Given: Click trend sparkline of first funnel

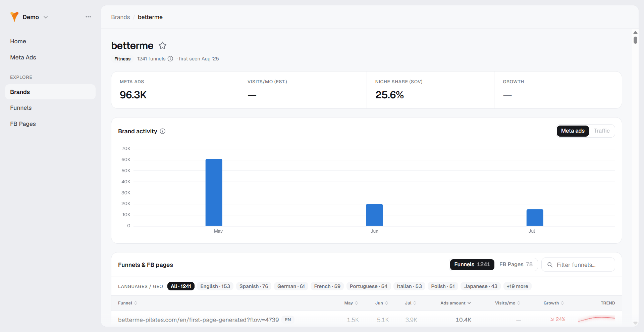Looking at the screenshot, I should [x=597, y=319].
